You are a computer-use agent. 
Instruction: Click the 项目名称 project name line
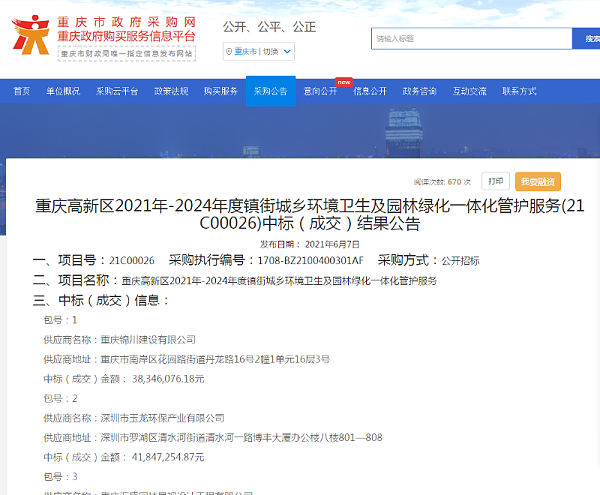pos(235,280)
